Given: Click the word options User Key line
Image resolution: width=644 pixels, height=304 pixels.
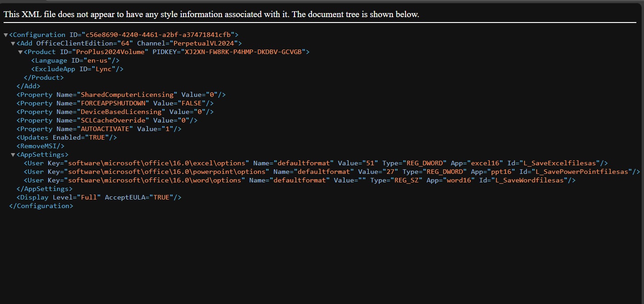Looking at the screenshot, I should point(300,180).
